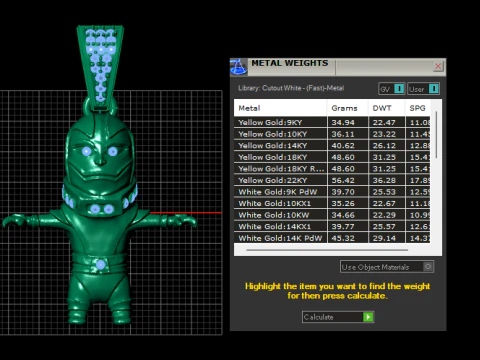
Task: Close the Metal Weights panel
Action: 438,66
